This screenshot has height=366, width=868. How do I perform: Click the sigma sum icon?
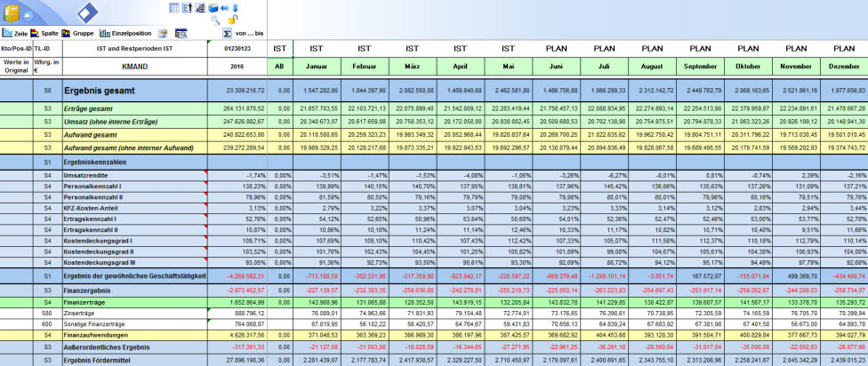(x=226, y=33)
